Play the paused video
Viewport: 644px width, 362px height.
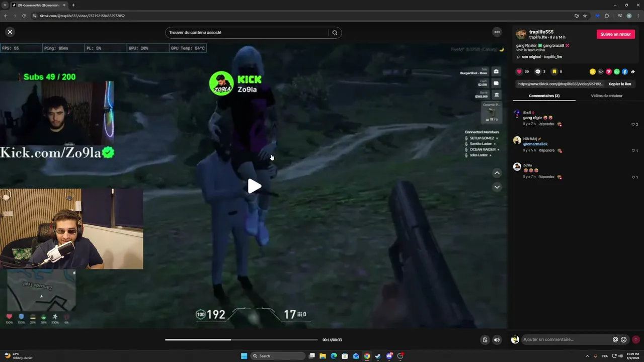(254, 186)
